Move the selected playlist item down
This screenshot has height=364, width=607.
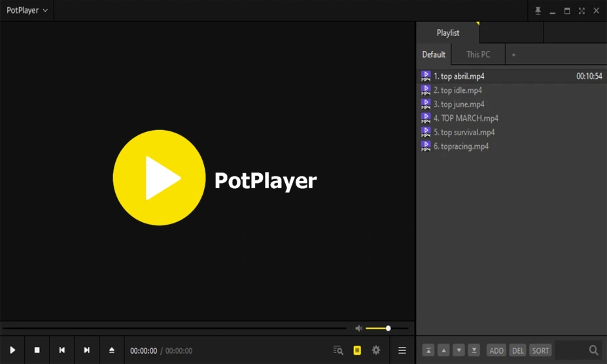pos(459,350)
